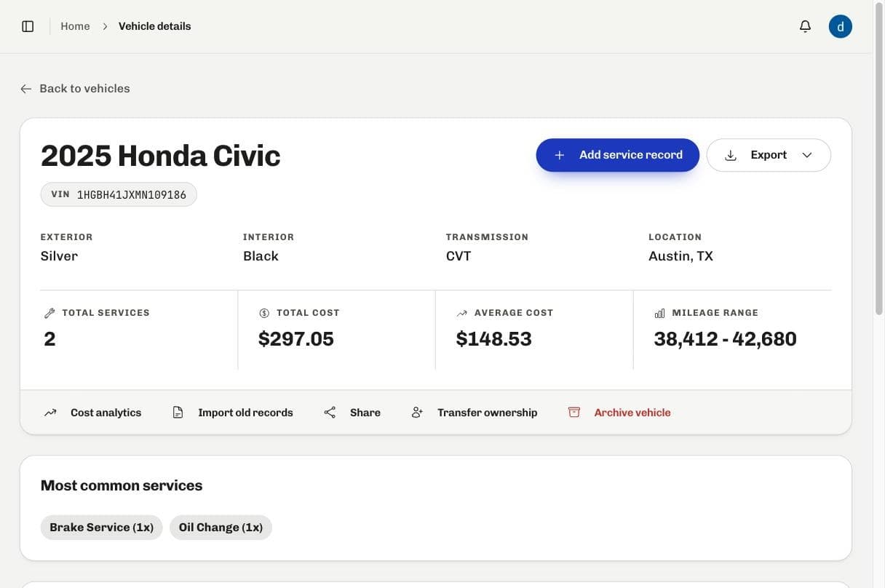The image size is (885, 588).
Task: Archive vehicle action
Action: pos(619,413)
